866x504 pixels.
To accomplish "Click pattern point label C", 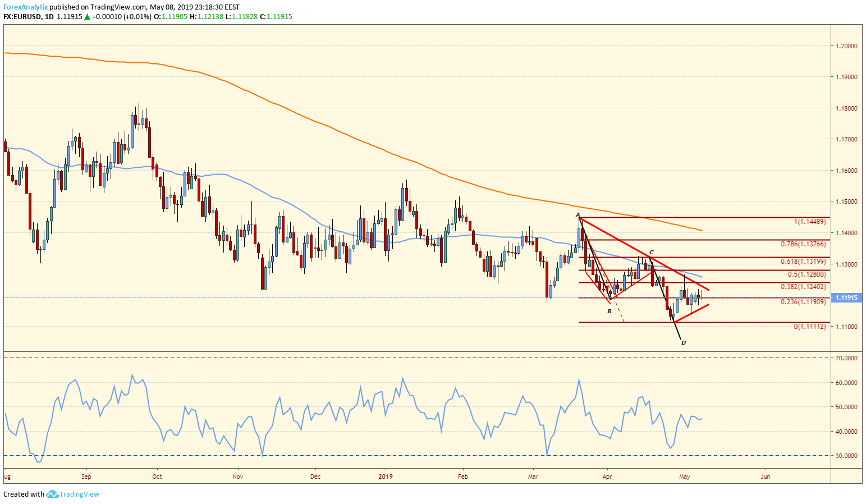I will click(652, 252).
